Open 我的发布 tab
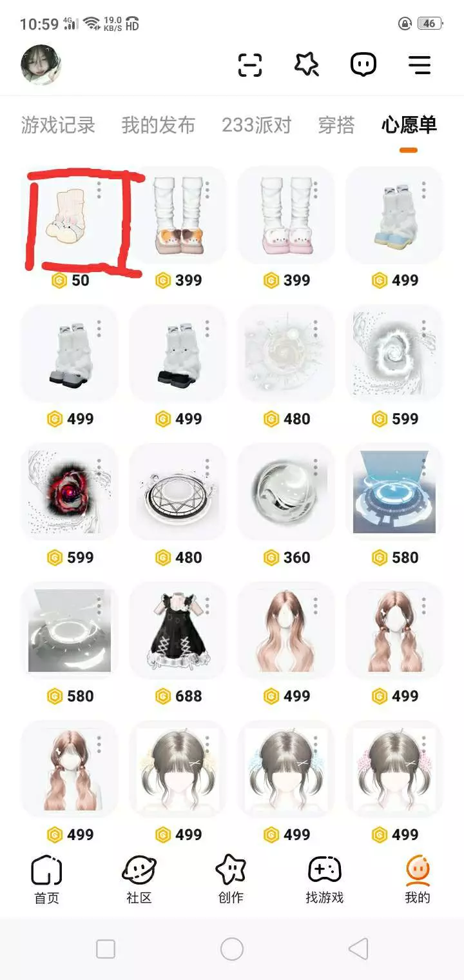 [158, 125]
